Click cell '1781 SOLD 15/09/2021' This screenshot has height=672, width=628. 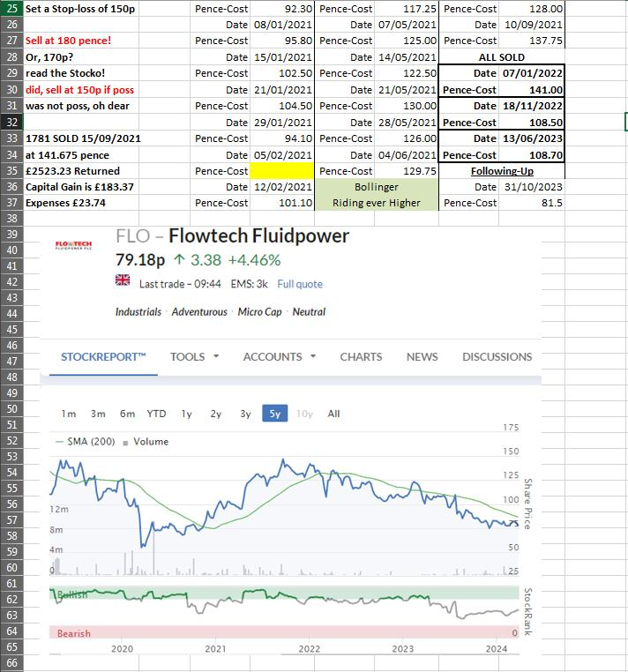pos(81,138)
